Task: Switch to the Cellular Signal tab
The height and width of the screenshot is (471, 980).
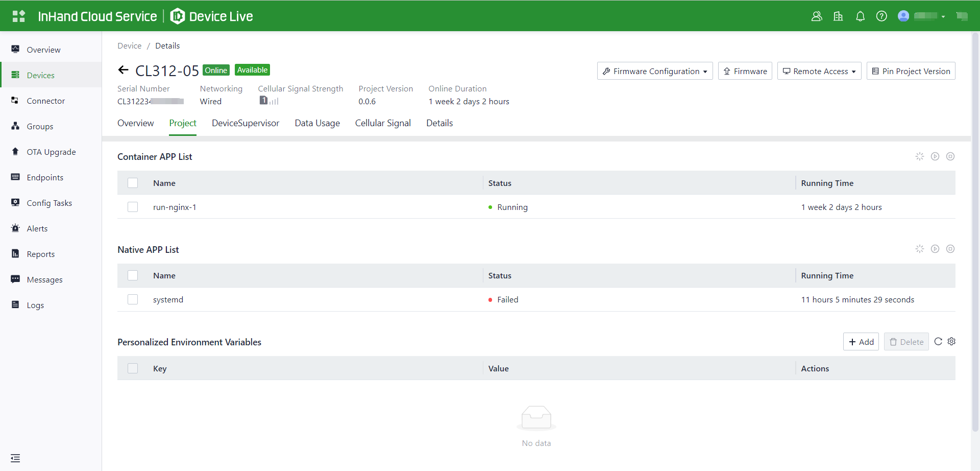Action: tap(383, 123)
